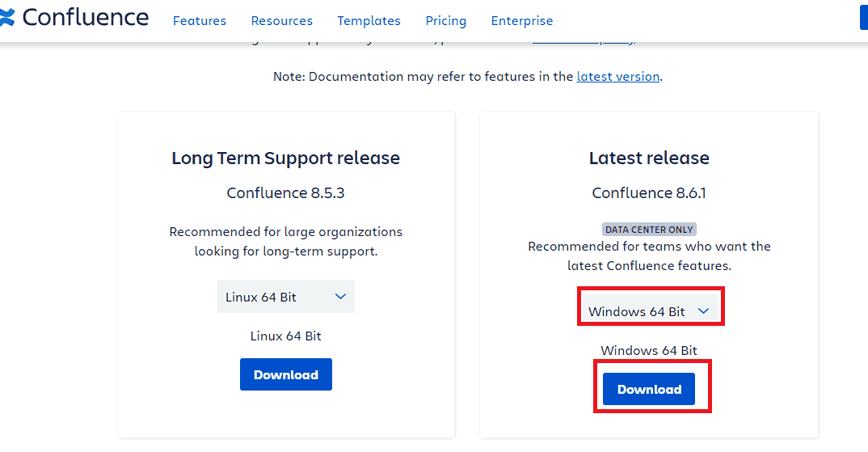Click the blue button at header's right edge

point(864,18)
